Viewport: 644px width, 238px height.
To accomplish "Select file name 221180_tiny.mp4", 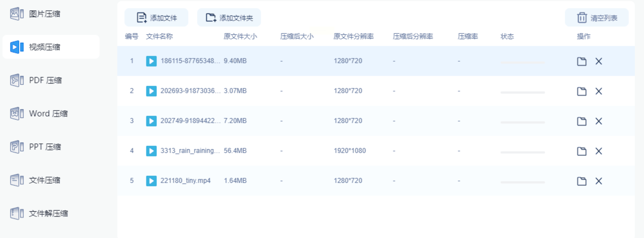I will pos(185,181).
